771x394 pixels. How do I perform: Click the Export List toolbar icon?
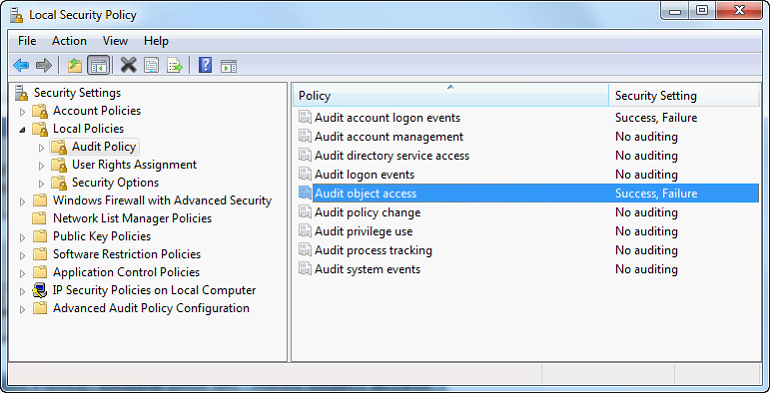tap(175, 65)
